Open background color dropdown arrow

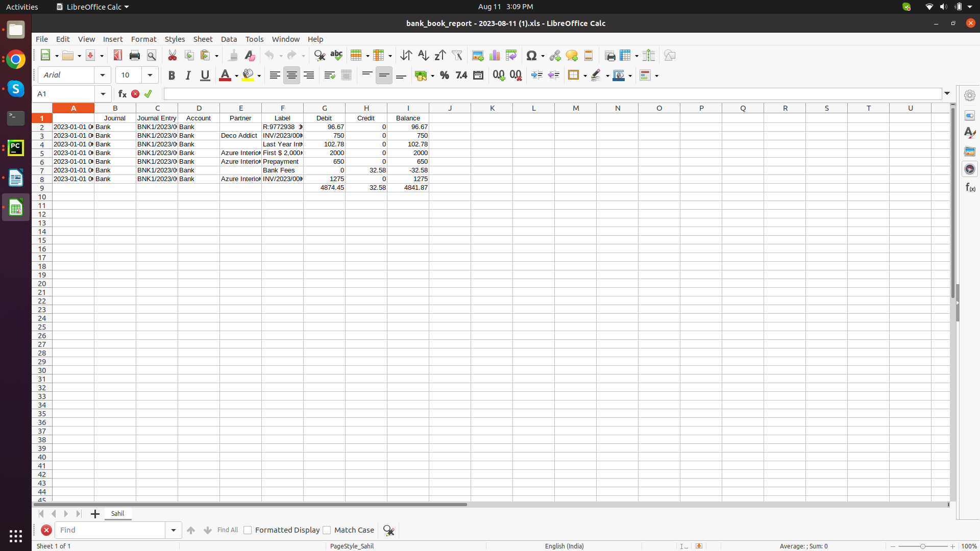pos(259,76)
